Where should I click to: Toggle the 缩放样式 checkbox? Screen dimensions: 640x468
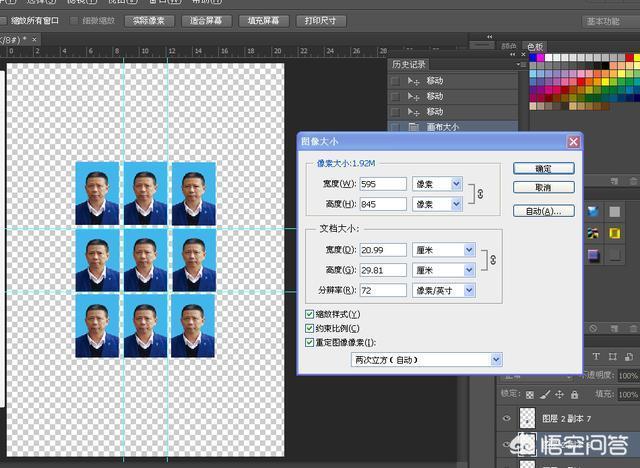click(x=309, y=314)
